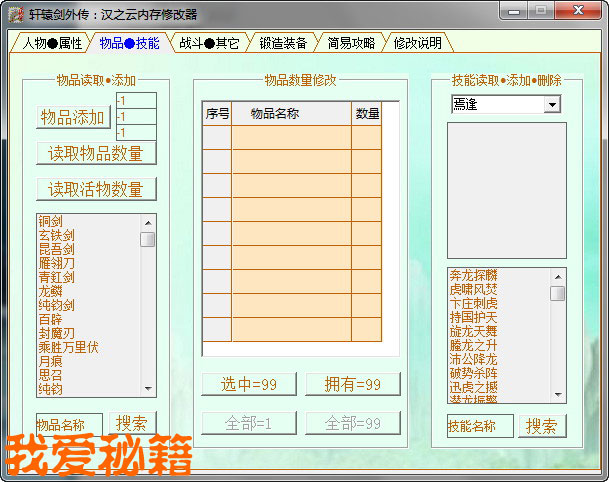Click 搜索 button beside 技能名称
This screenshot has width=609, height=482.
(542, 426)
